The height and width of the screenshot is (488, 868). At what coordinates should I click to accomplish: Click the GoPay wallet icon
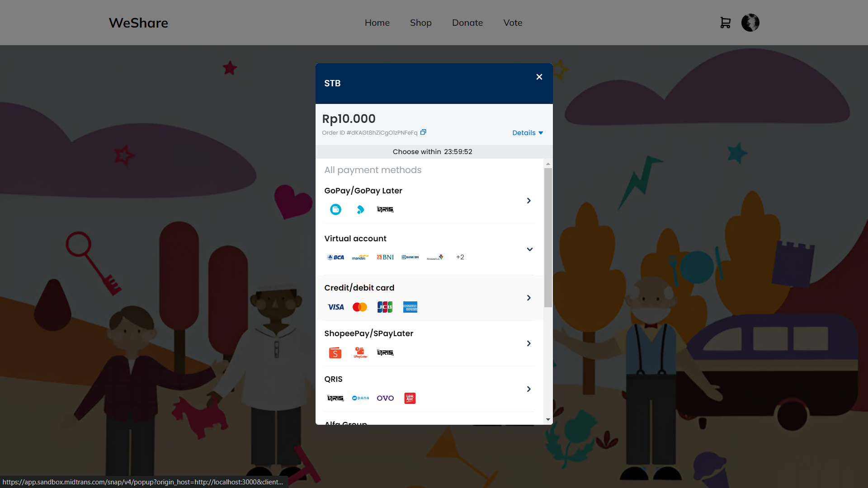(x=335, y=209)
